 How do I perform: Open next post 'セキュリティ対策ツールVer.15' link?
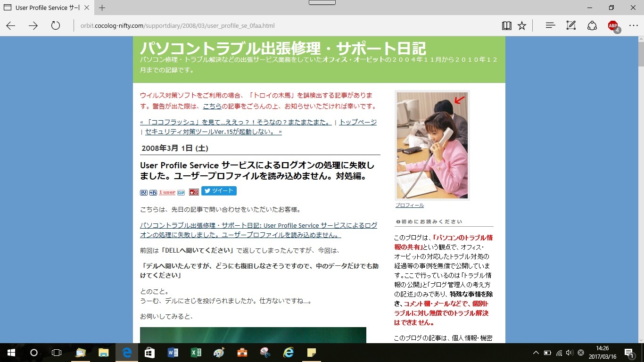coord(214,132)
